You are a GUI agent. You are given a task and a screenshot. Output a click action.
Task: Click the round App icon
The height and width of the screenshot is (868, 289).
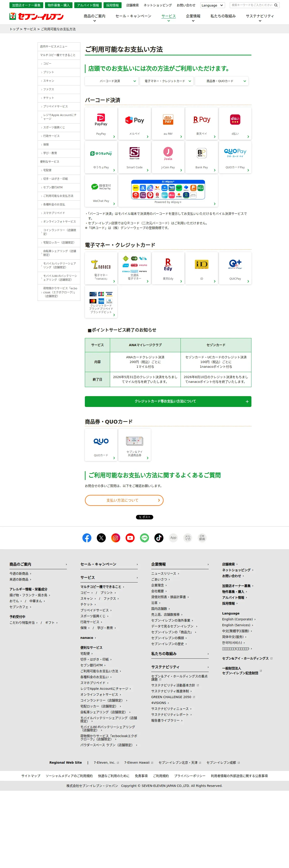coord(173,538)
